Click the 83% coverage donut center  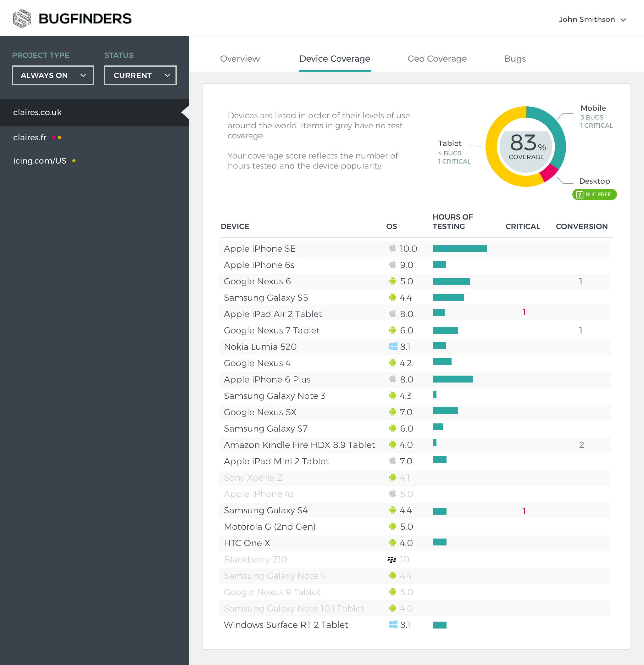tap(526, 147)
